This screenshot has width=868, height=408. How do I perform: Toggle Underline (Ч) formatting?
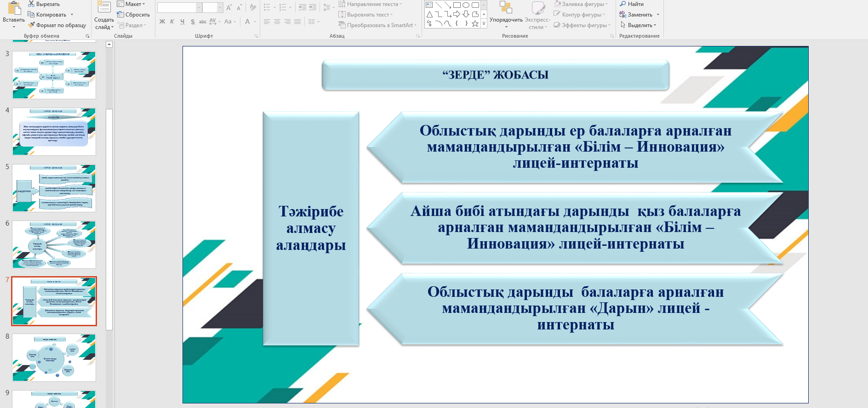(x=183, y=22)
